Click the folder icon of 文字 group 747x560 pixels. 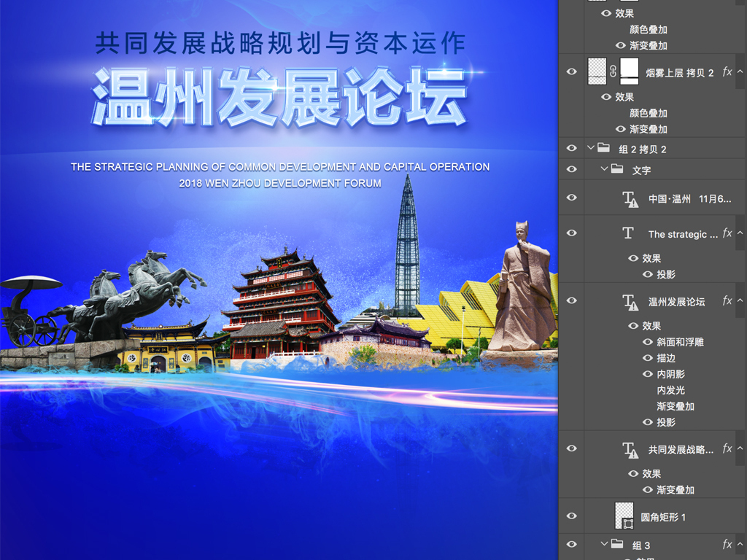[x=617, y=170]
